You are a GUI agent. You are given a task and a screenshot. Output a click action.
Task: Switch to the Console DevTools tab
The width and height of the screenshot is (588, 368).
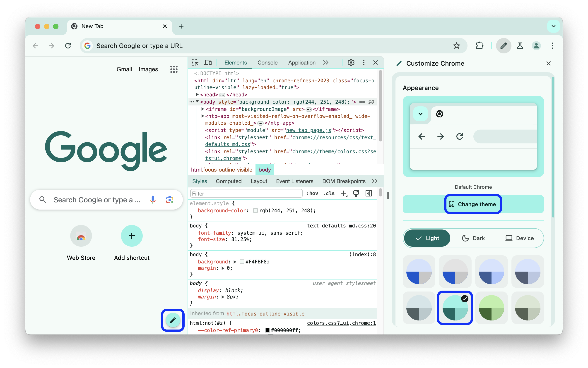(x=267, y=63)
